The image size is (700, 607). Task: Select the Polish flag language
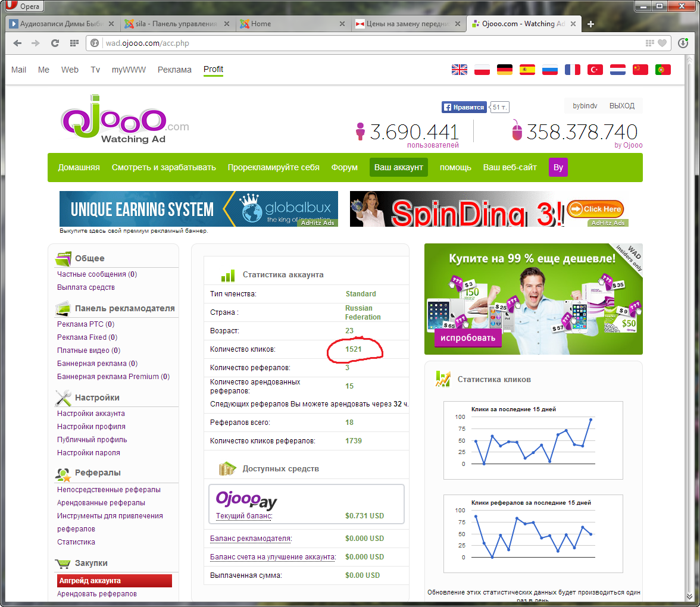482,70
